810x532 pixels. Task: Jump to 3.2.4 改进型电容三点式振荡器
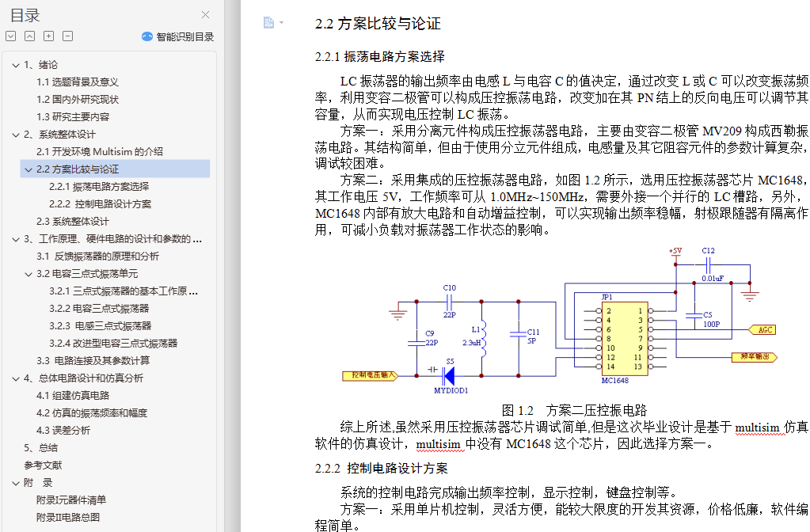click(x=113, y=344)
